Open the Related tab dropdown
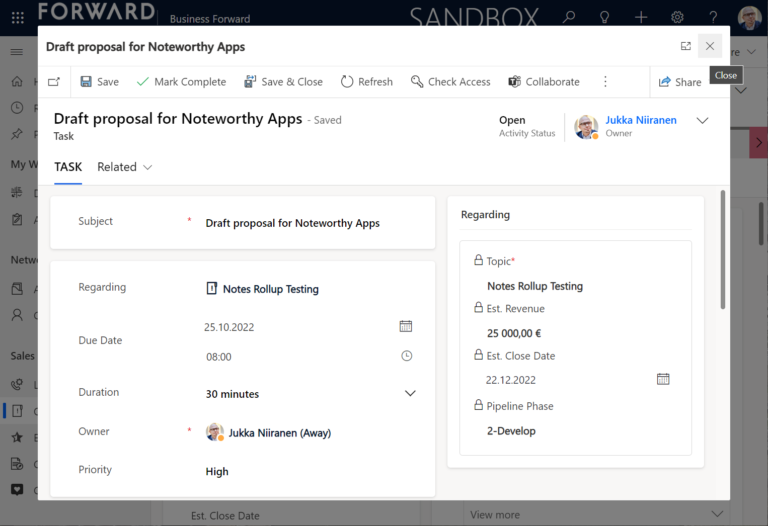The width and height of the screenshot is (768, 526). click(x=124, y=167)
